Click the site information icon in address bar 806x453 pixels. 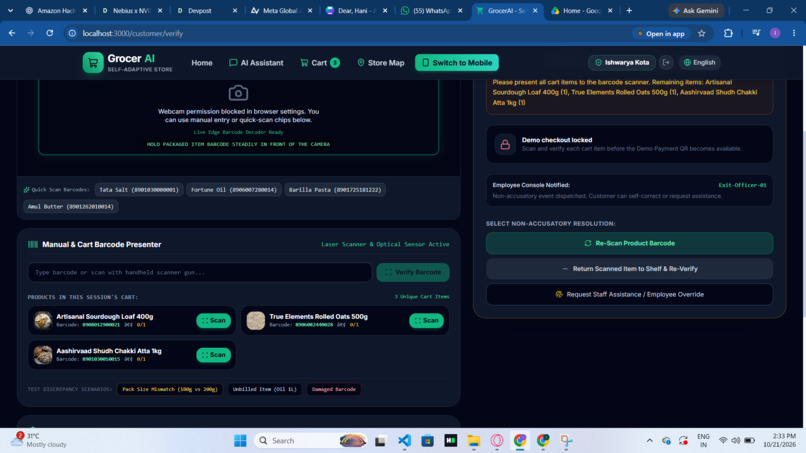[x=72, y=33]
